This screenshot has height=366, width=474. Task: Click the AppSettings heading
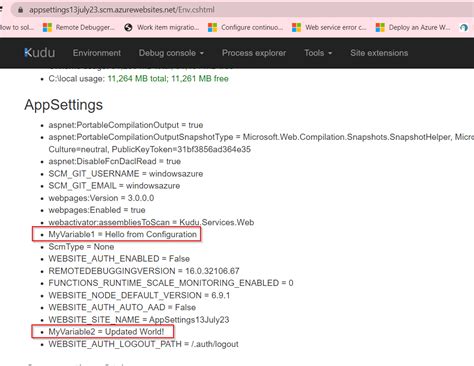point(63,105)
